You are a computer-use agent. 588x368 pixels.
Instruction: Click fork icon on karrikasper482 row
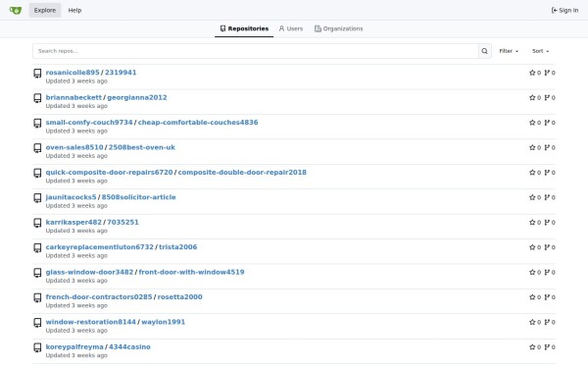547,223
